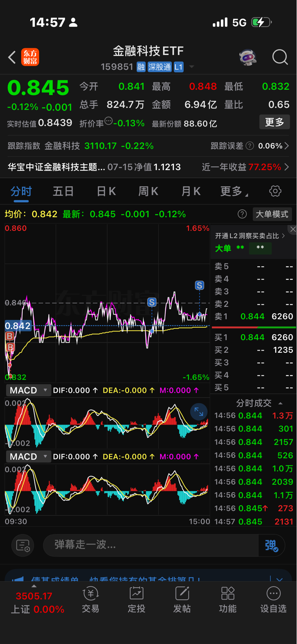Collapse the fund banner chevron
The width and height of the screenshot is (297, 644).
[x=280, y=579]
